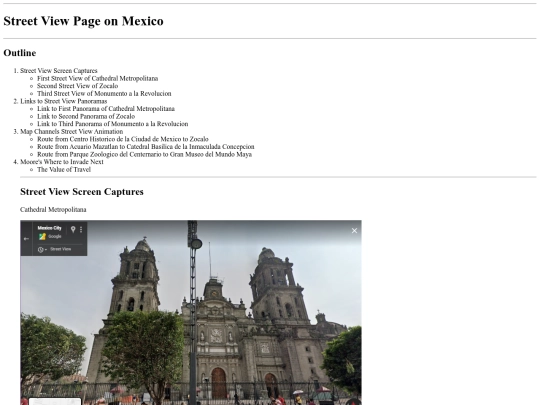Click the Cathedral Metropolitana street view image
The height and width of the screenshot is (405, 540).
pyautogui.click(x=191, y=313)
